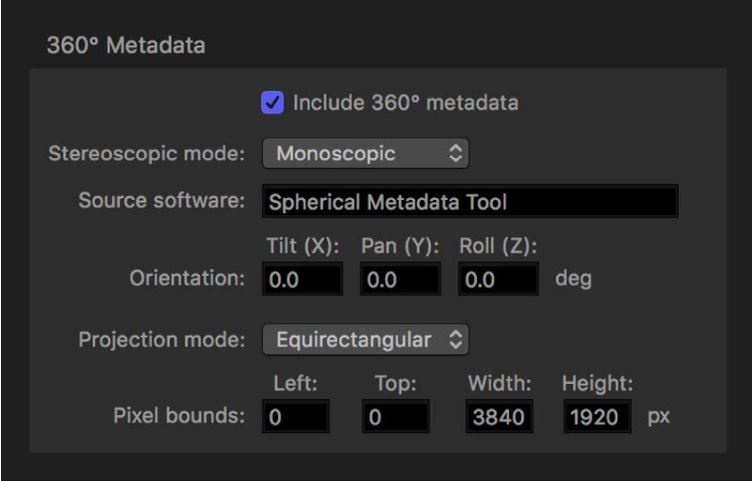Open the Stereoscopic mode Monoscopic dropdown
752x481 pixels.
point(365,155)
